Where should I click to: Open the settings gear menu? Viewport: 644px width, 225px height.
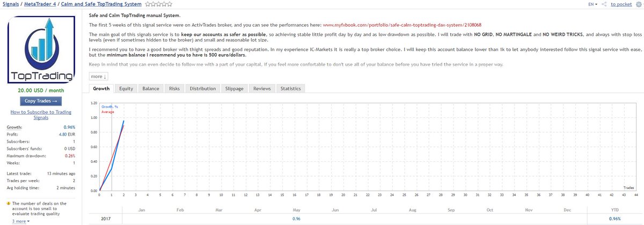pos(638,4)
